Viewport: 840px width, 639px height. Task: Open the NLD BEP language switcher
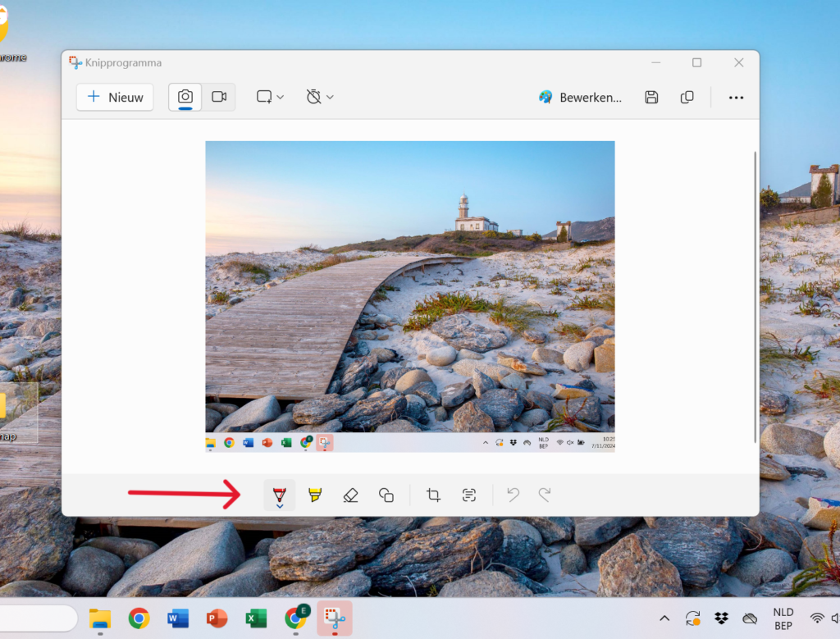(783, 618)
